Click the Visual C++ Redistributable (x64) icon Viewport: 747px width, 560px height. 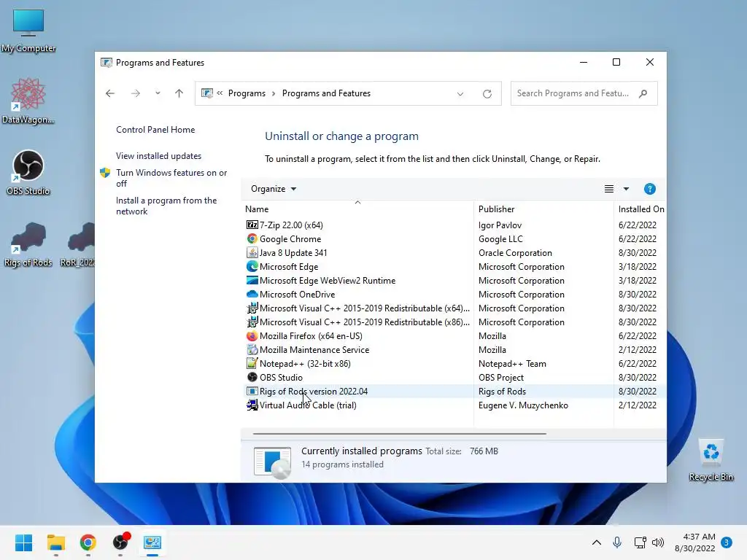tap(252, 308)
